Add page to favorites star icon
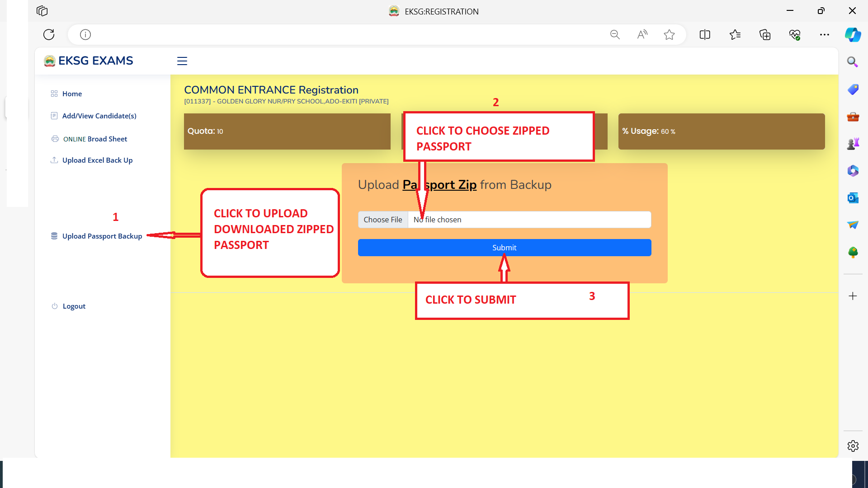Screen dimensions: 868x488 tap(669, 34)
